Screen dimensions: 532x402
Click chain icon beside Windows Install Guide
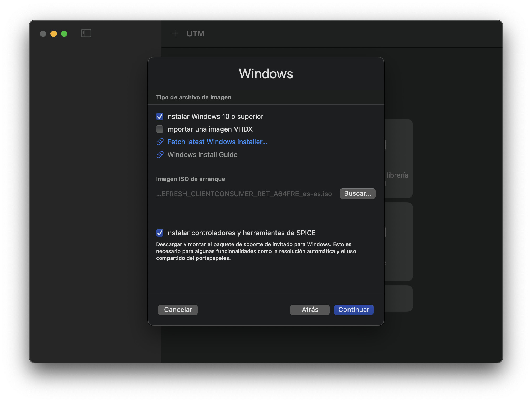click(160, 155)
